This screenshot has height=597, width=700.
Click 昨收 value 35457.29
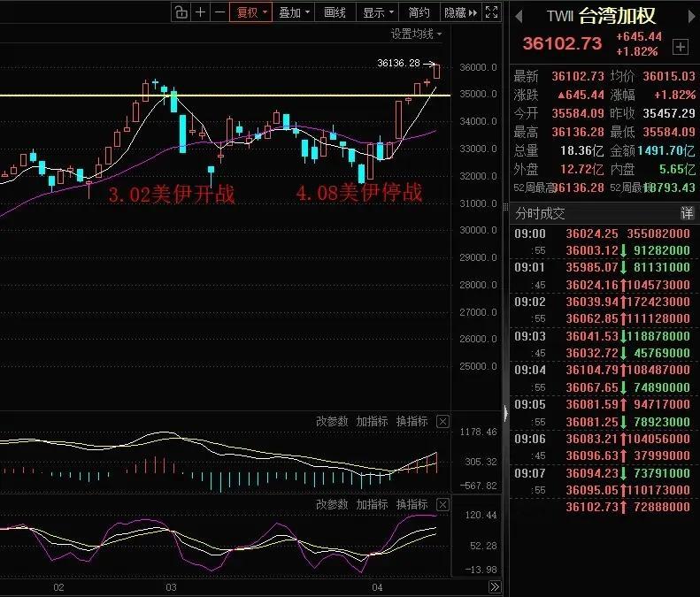pos(669,113)
